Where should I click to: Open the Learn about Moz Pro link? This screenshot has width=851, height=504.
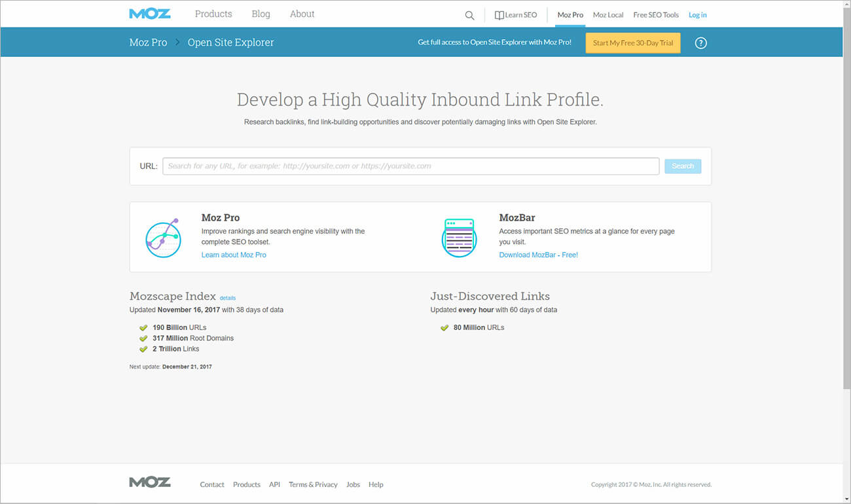click(x=234, y=255)
